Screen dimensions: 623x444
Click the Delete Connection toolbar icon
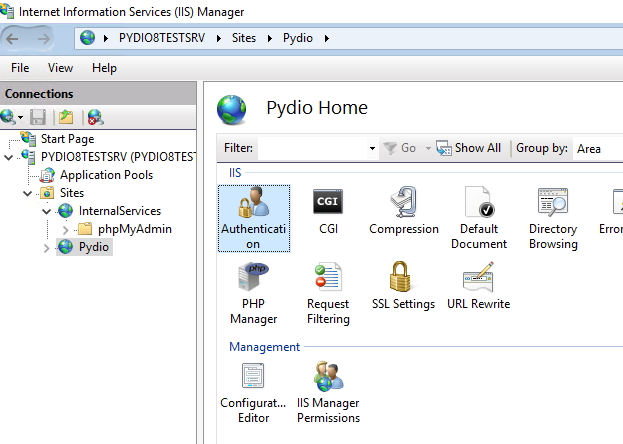coord(96,117)
